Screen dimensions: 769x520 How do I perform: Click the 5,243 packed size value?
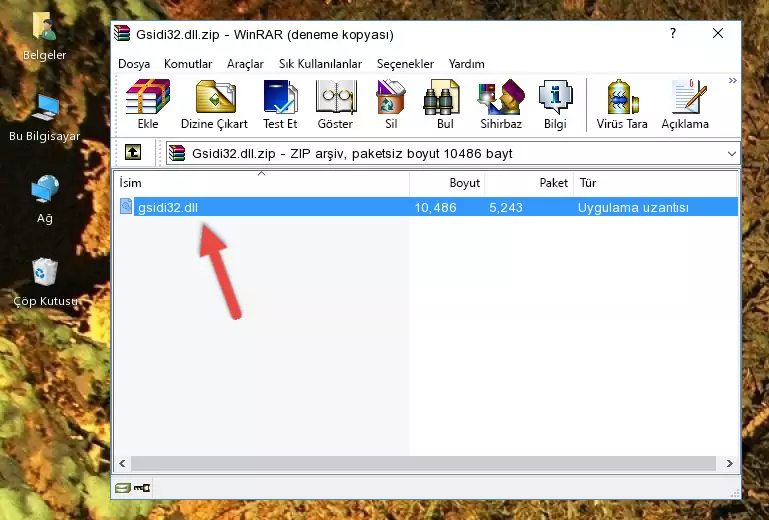[x=506, y=208]
